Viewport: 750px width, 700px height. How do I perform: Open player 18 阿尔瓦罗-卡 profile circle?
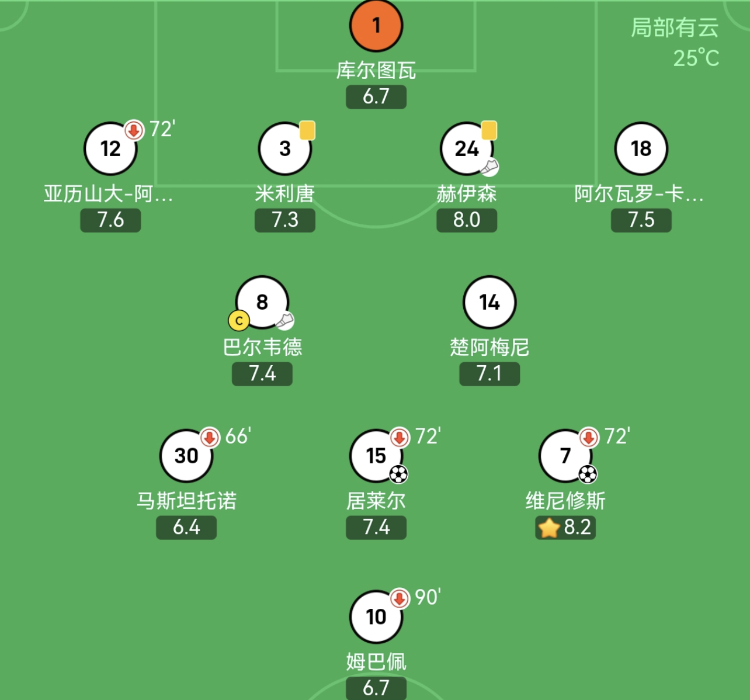(641, 149)
